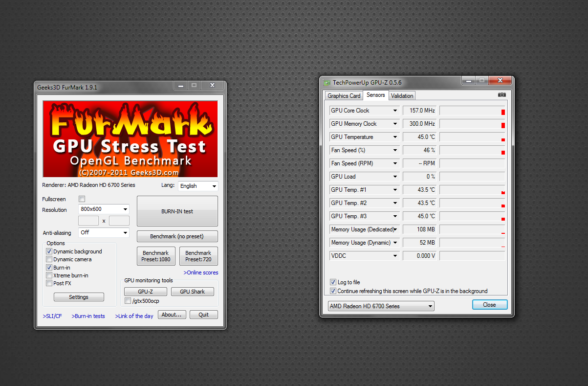Image resolution: width=588 pixels, height=386 pixels.
Task: Enable the Fullscreen checkbox
Action: click(x=82, y=199)
